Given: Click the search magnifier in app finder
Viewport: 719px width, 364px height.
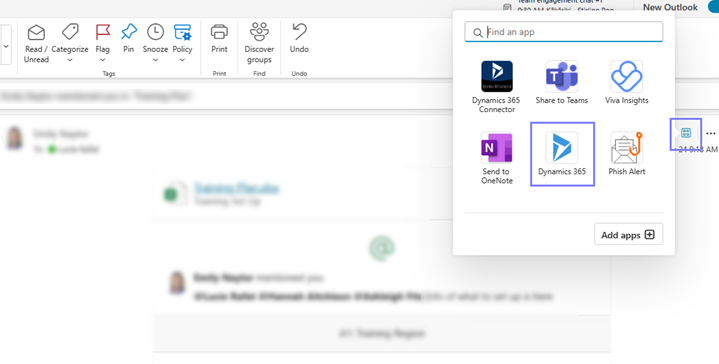Looking at the screenshot, I should [477, 33].
